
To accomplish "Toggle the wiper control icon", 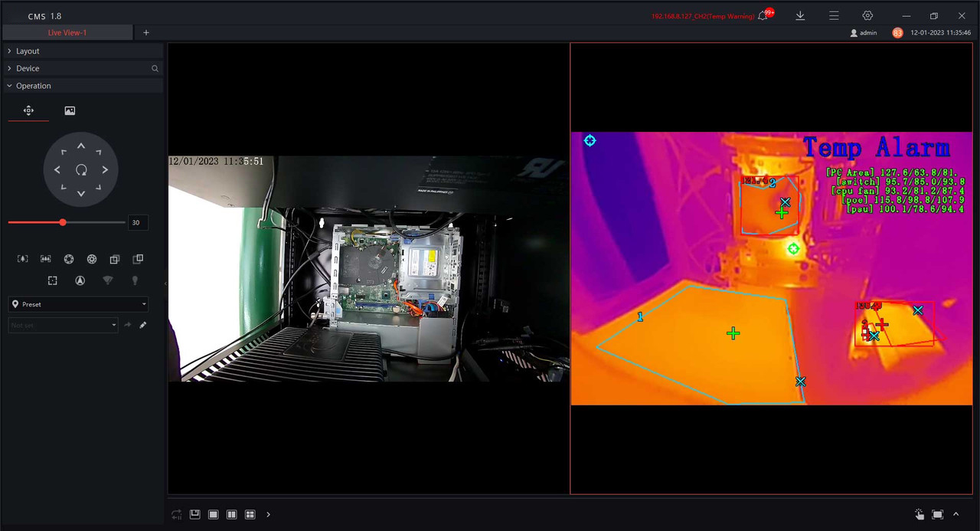I will click(x=107, y=280).
